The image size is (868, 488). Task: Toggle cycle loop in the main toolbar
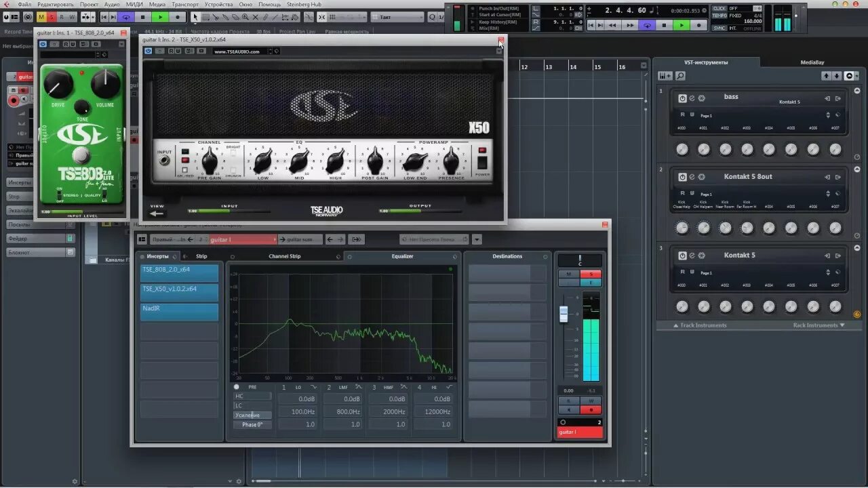[125, 17]
